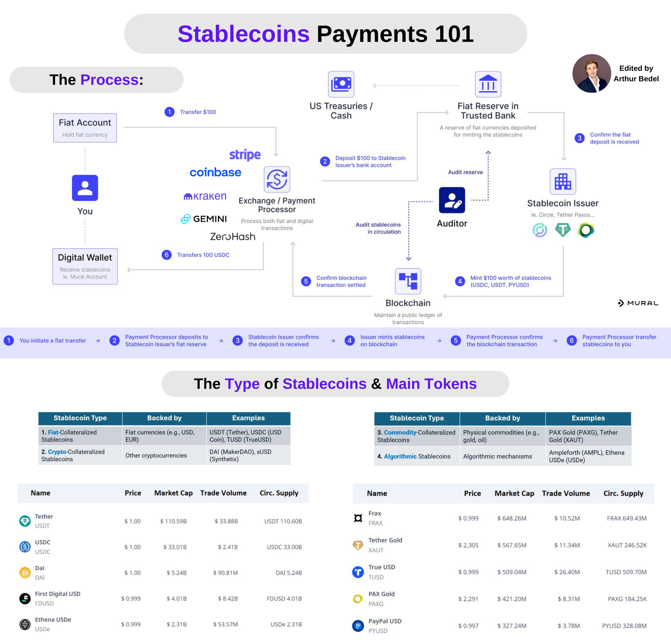
Task: Click the Digital Wallet box
Action: [x=85, y=266]
